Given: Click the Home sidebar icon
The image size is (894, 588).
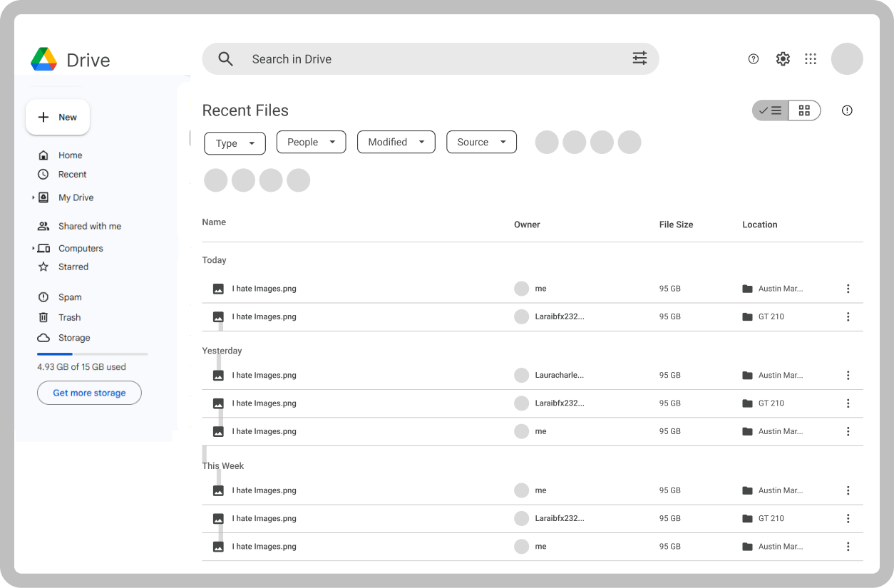Looking at the screenshot, I should click(43, 155).
